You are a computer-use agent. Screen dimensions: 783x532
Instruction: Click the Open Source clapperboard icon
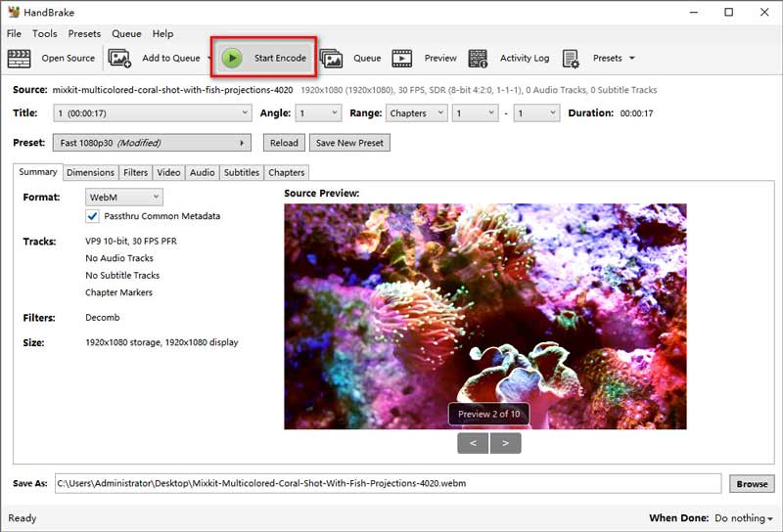click(x=19, y=59)
